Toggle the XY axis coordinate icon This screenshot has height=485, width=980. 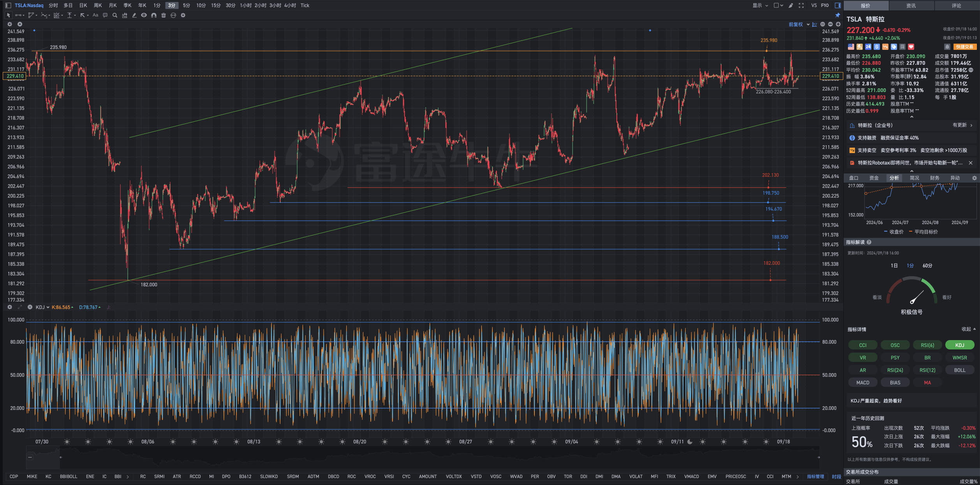coord(814,24)
